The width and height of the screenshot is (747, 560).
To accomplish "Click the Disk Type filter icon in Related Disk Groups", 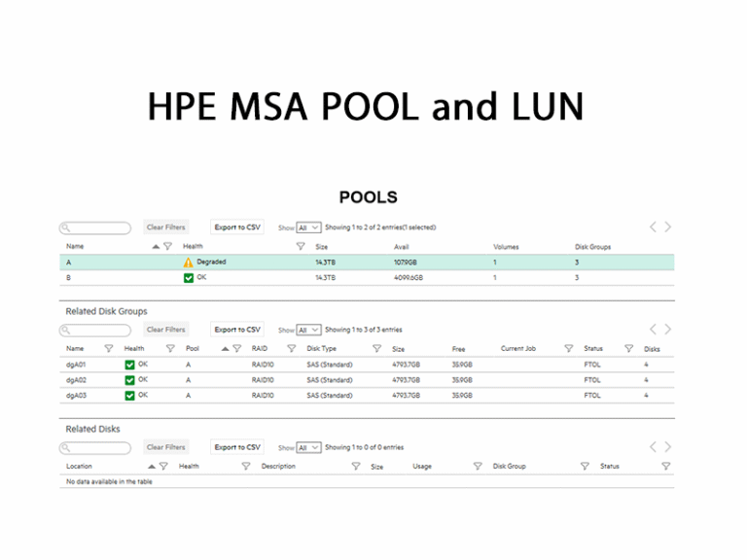I will (376, 349).
